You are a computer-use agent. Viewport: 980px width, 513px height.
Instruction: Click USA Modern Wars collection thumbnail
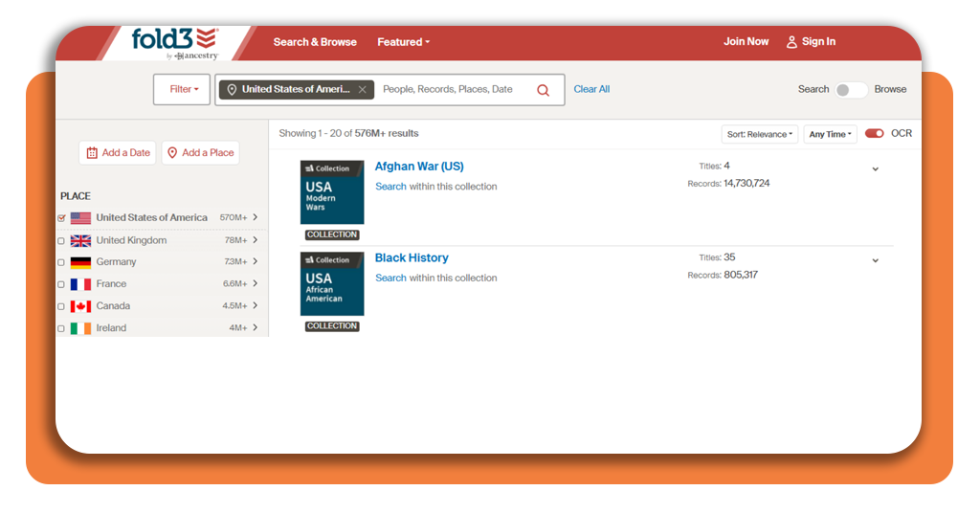pyautogui.click(x=332, y=192)
